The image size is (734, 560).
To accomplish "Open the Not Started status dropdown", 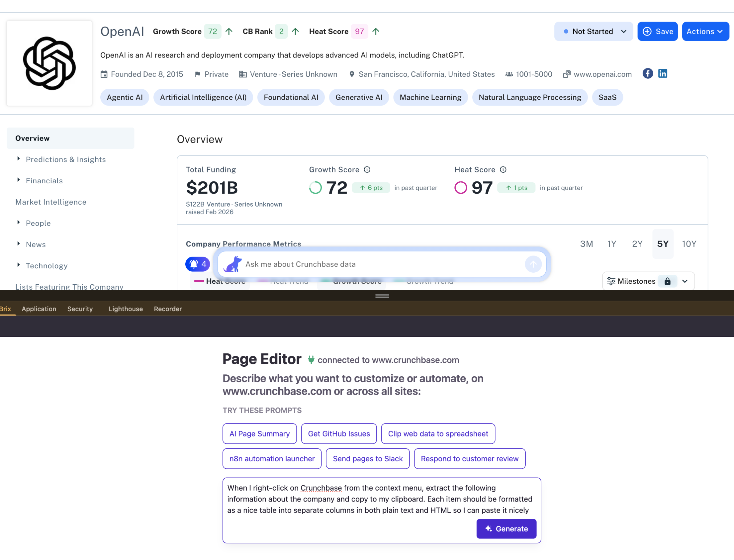I will click(x=593, y=31).
